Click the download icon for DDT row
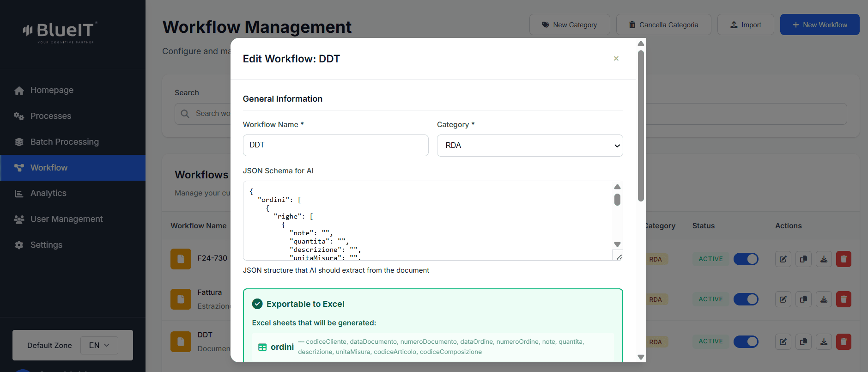The width and height of the screenshot is (868, 372). 824,342
